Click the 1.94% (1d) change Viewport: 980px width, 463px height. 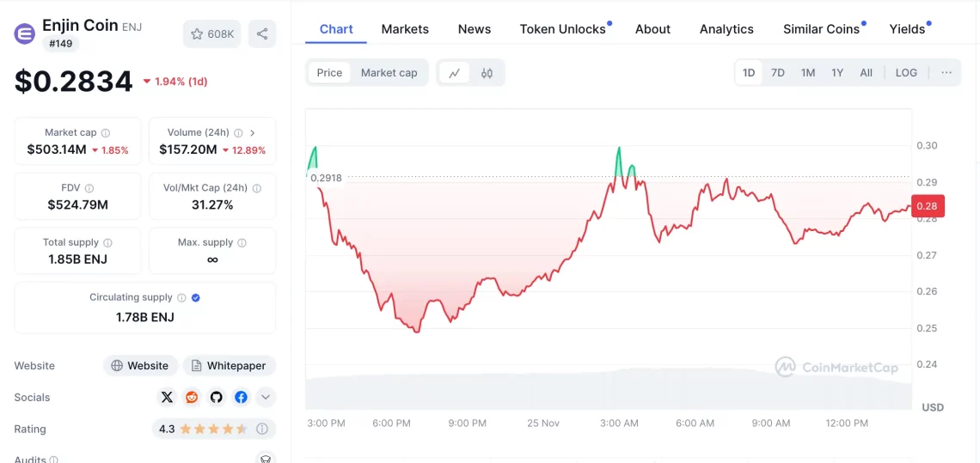[175, 82]
